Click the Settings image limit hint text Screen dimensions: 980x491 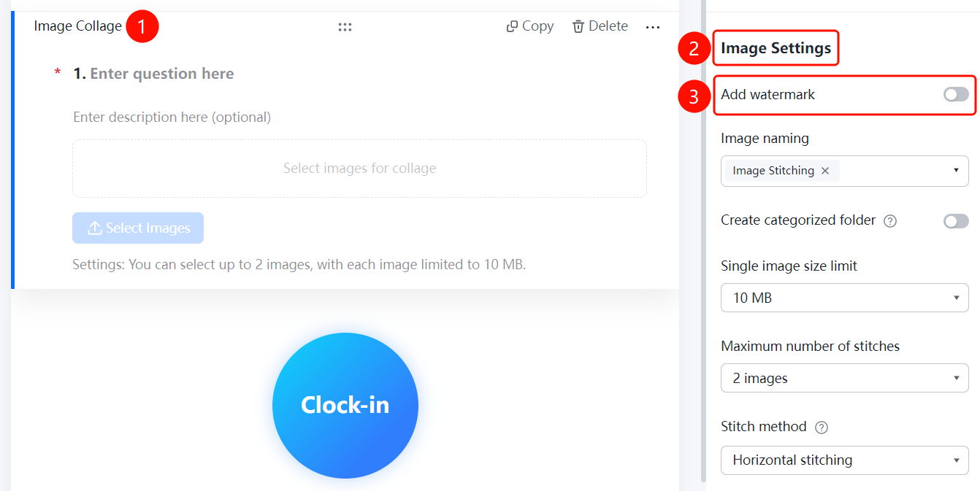(299, 264)
